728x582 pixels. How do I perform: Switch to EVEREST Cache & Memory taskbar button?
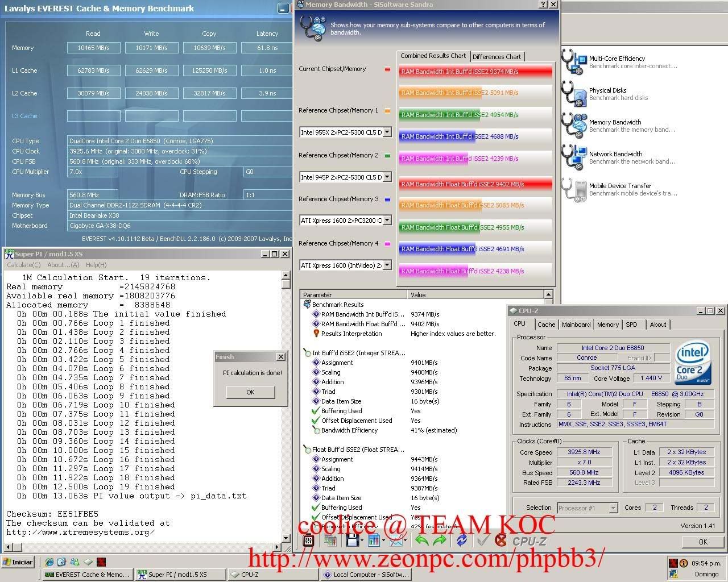coord(89,575)
